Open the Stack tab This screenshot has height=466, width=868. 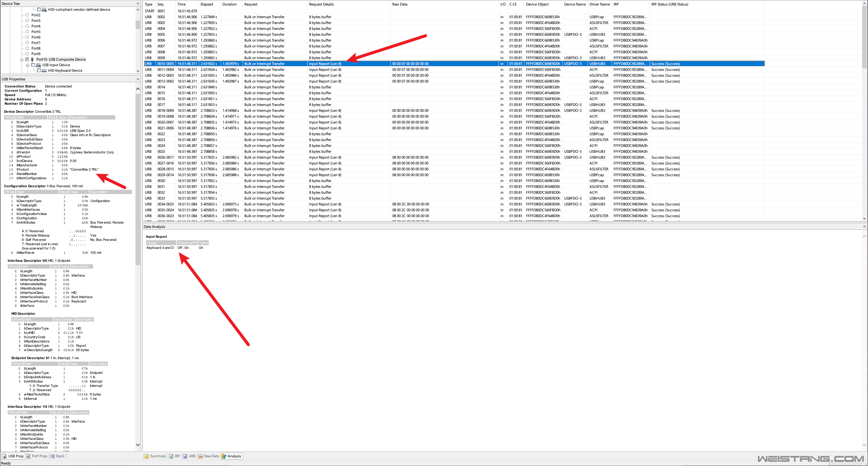[x=57, y=456]
